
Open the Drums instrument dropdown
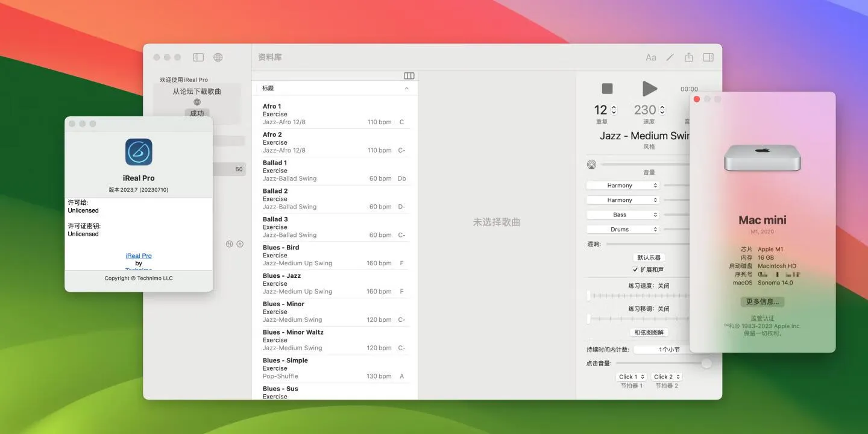tap(623, 229)
